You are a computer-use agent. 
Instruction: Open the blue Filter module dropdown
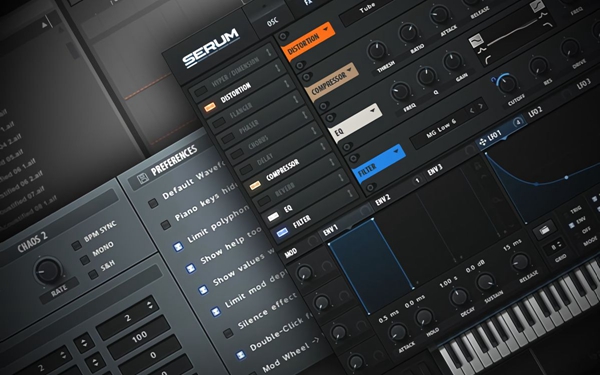[396, 152]
